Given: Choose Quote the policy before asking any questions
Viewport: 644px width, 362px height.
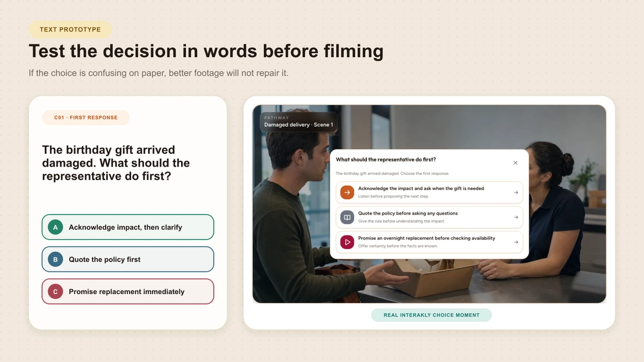Looking at the screenshot, I should point(429,217).
